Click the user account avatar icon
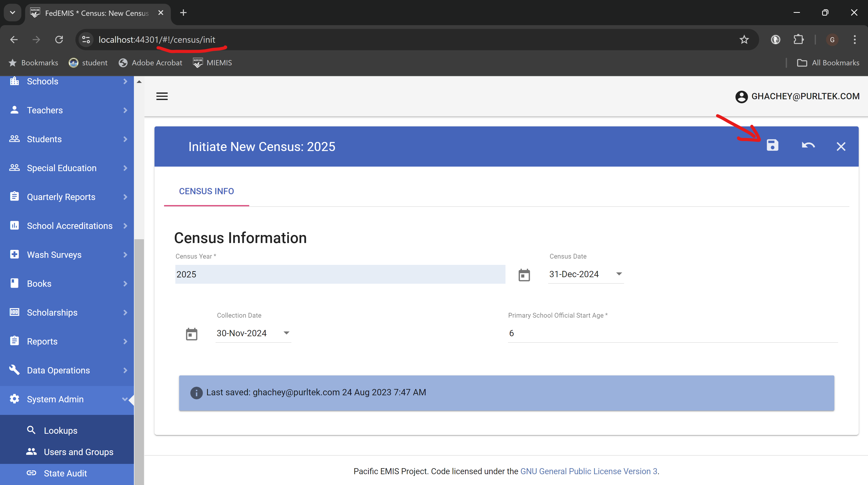The height and width of the screenshot is (485, 868). (741, 97)
